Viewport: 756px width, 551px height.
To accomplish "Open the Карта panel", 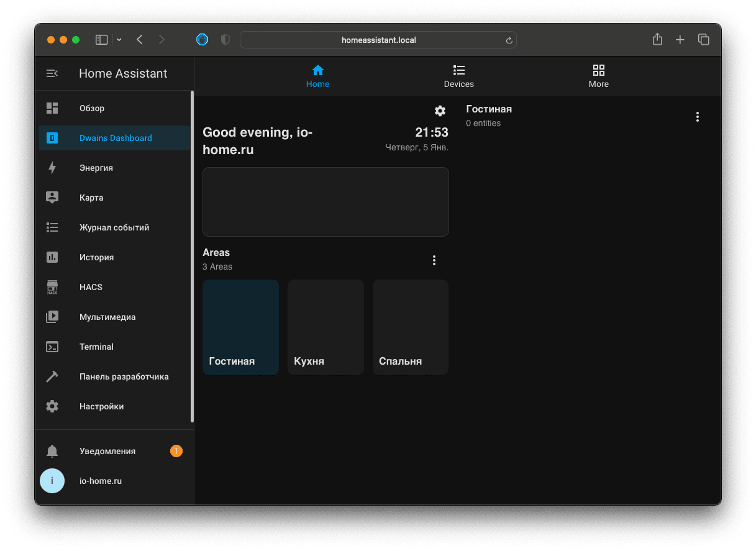I will 91,198.
